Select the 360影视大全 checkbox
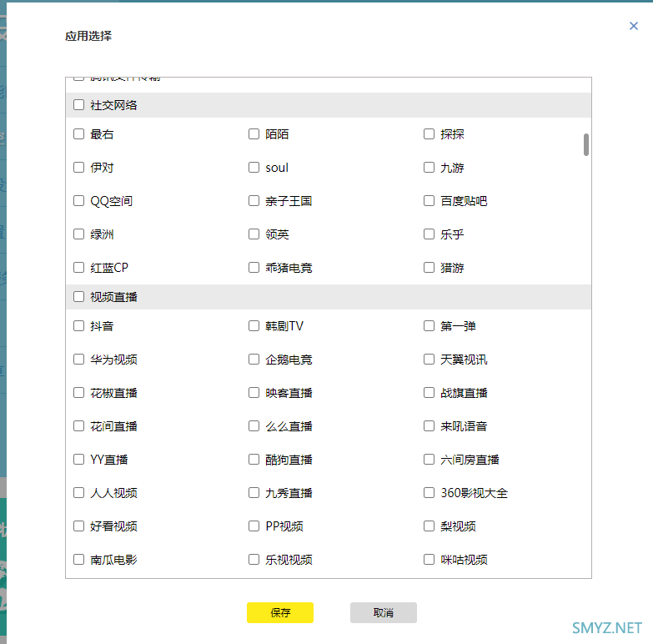 tap(429, 493)
